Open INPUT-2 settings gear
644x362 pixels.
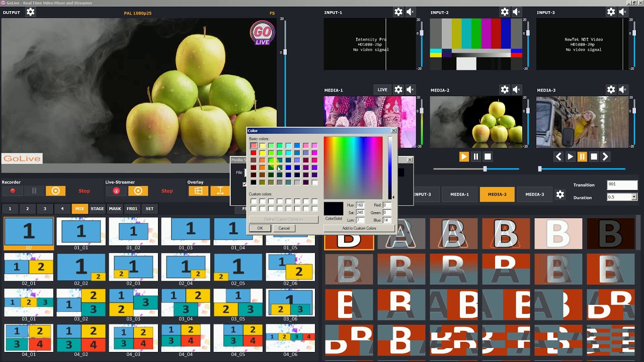[x=505, y=12]
